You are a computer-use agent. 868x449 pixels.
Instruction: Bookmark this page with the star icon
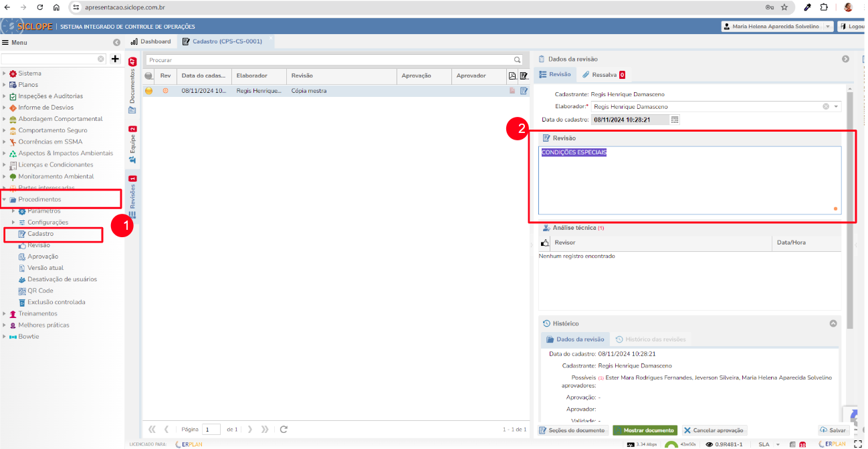[x=784, y=7]
